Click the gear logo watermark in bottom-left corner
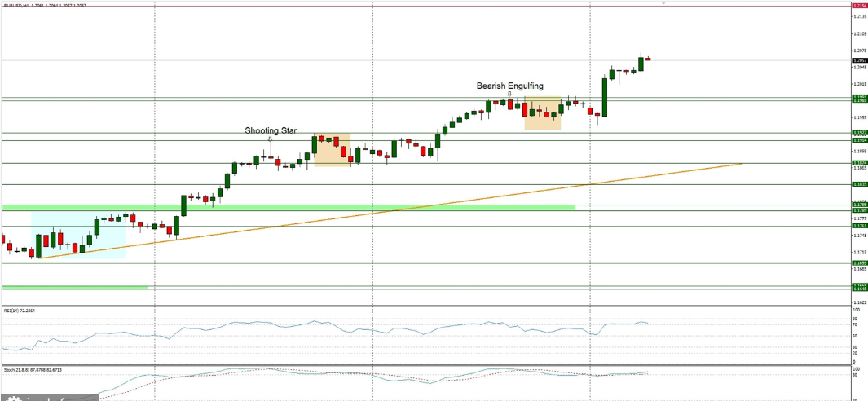Viewport: 868px width, 401px height. point(11,398)
